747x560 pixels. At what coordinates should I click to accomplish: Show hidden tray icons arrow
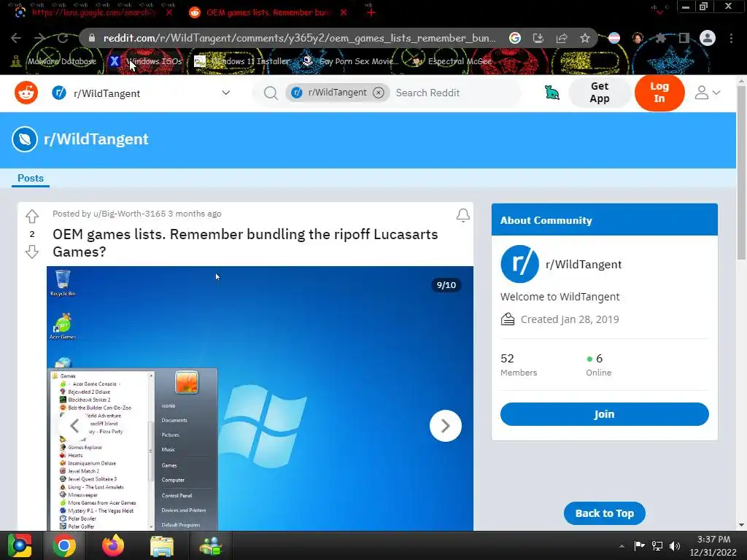(622, 546)
